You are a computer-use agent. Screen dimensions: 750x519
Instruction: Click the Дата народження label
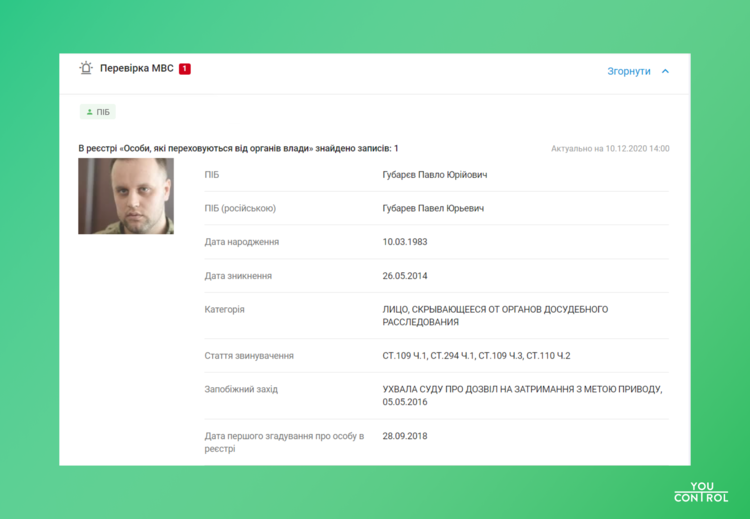[x=242, y=242]
